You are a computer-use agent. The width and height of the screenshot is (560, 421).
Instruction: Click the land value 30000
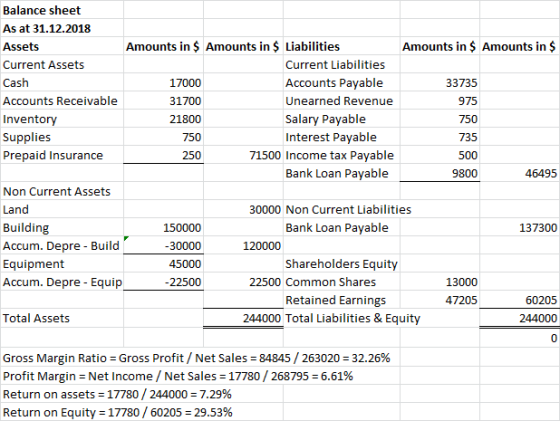[x=244, y=209]
